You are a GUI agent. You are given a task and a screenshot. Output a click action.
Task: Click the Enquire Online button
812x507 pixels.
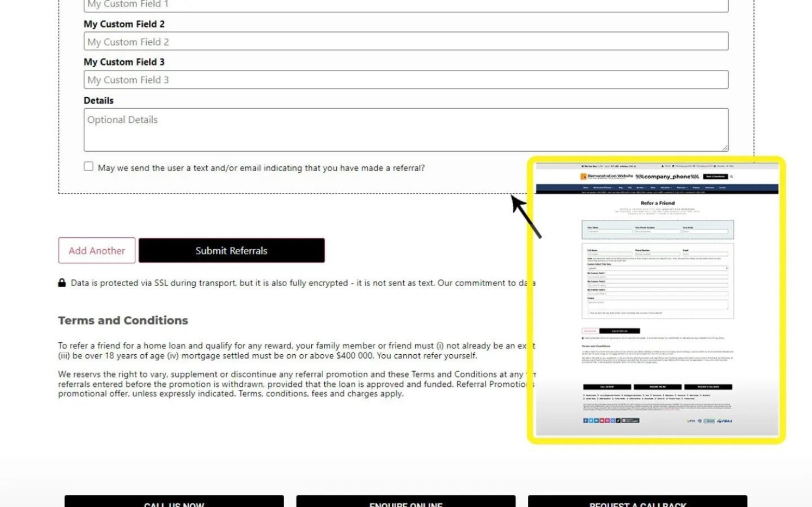(x=405, y=502)
